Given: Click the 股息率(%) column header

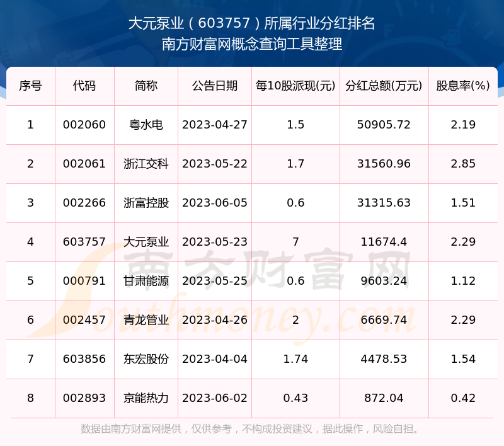Looking at the screenshot, I should [x=463, y=86].
